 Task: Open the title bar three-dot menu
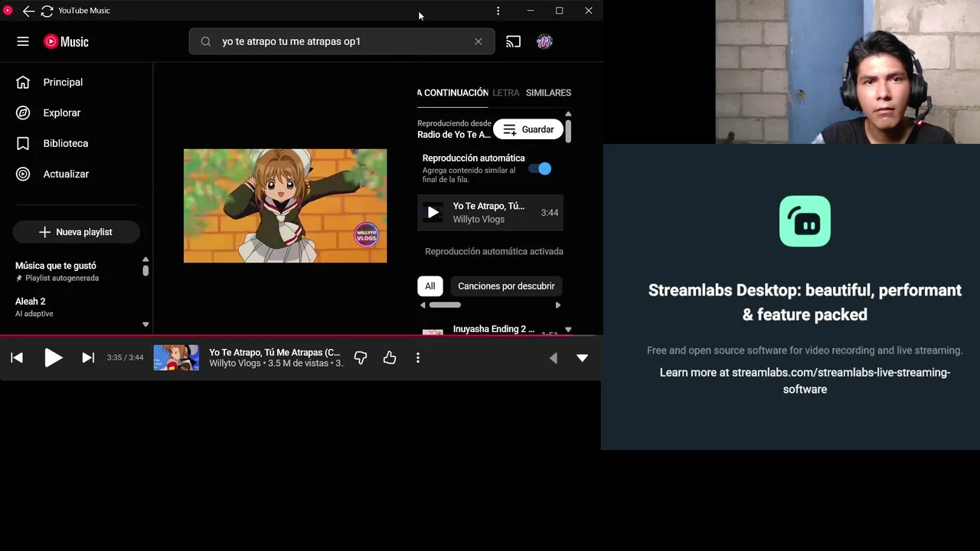498,11
